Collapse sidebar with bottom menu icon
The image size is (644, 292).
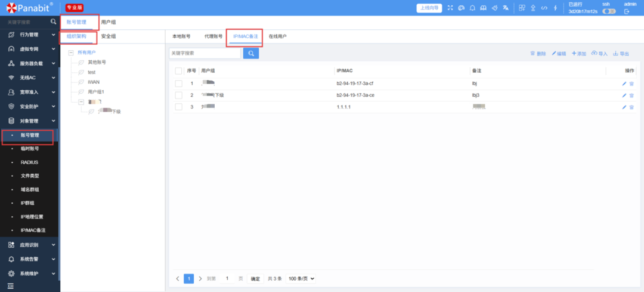click(x=11, y=286)
